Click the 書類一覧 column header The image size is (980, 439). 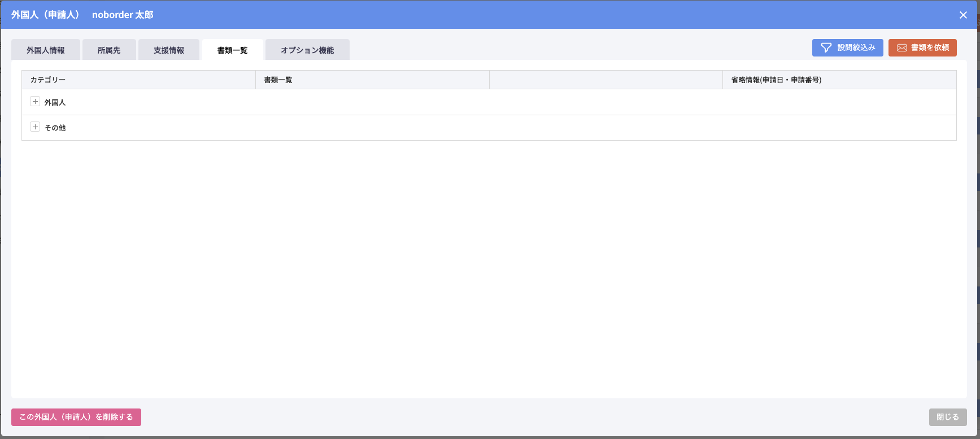click(278, 80)
